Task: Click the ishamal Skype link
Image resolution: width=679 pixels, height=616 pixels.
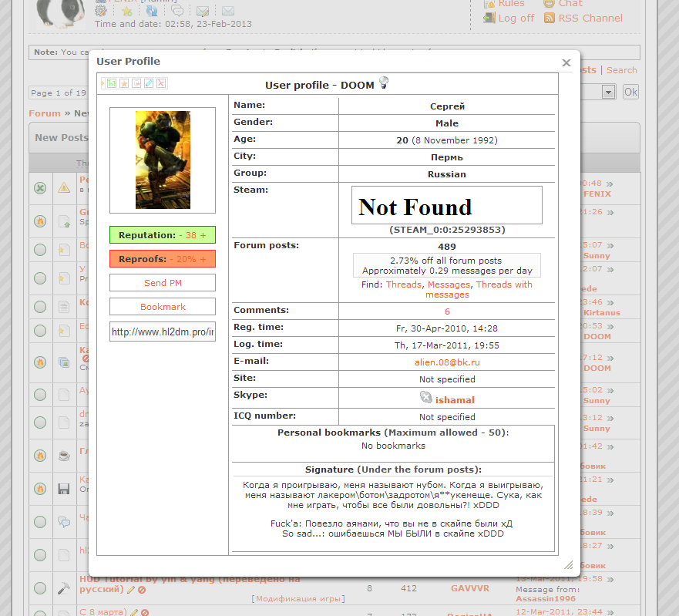Action: [x=455, y=400]
